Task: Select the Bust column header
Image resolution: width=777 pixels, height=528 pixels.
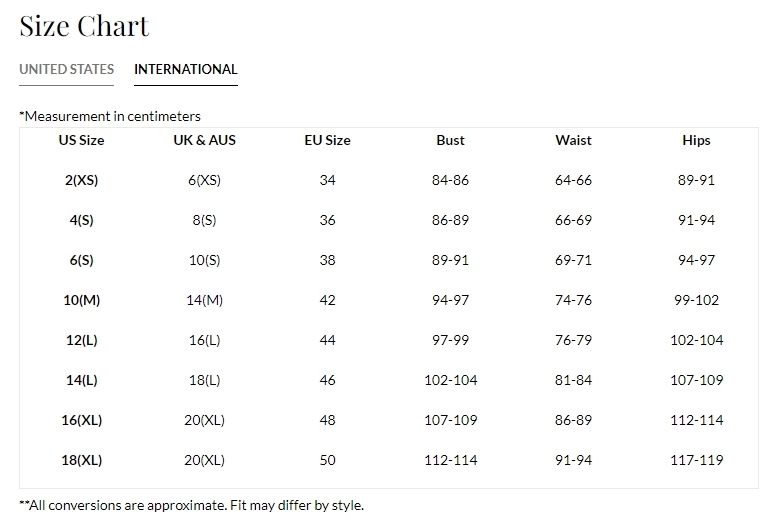Action: pos(450,140)
